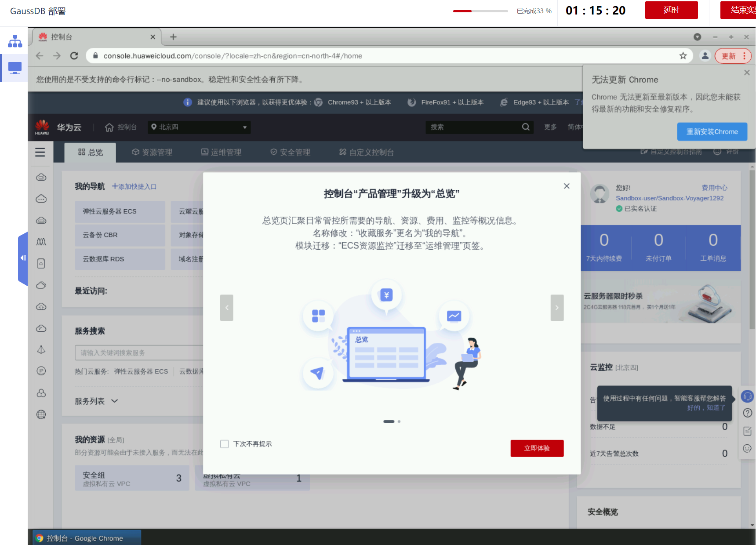This screenshot has height=545, width=756.
Task: Open the smart customer service headset icon
Action: [x=747, y=396]
